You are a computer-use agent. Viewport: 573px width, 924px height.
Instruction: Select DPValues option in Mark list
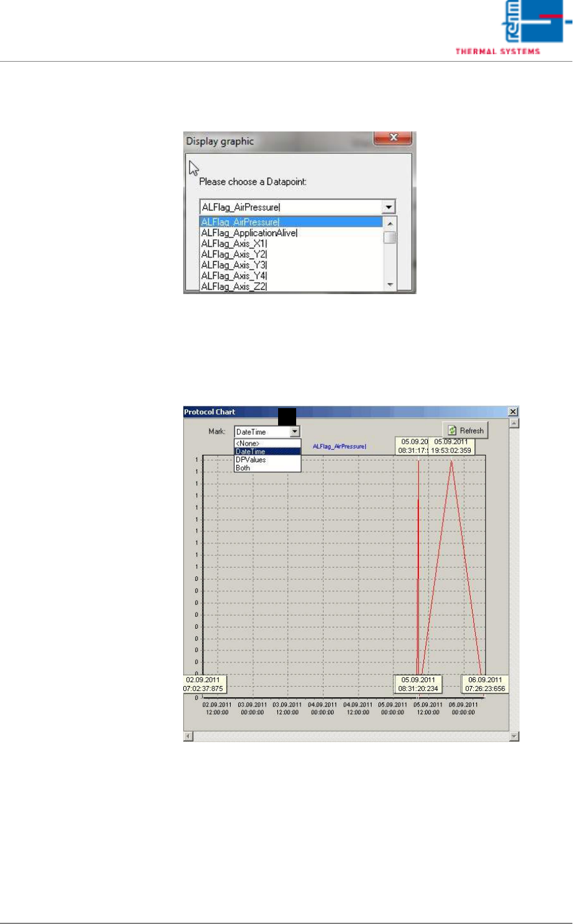tap(267, 459)
